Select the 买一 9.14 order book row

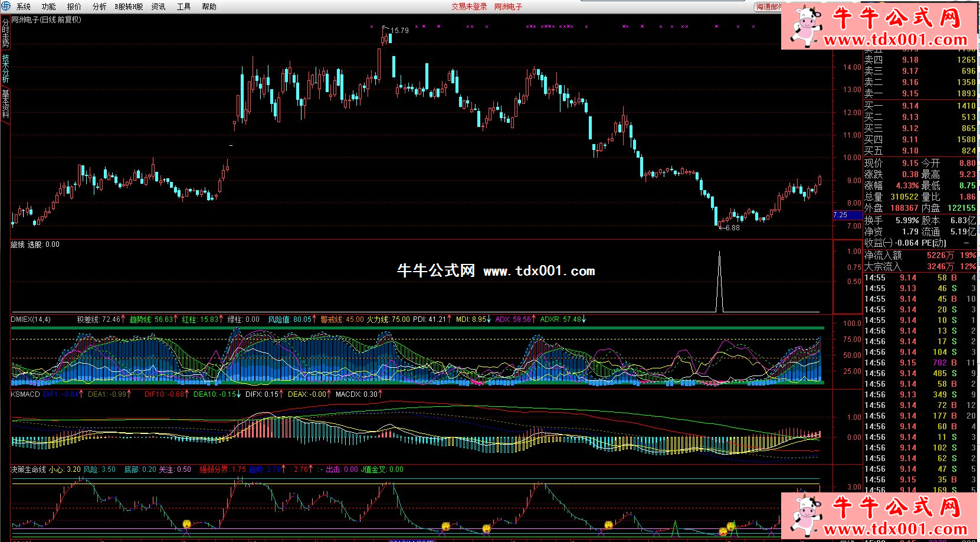919,106
